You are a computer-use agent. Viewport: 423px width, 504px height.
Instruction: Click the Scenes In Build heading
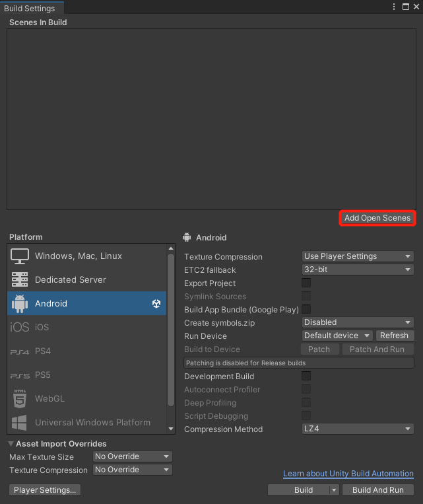tap(38, 22)
